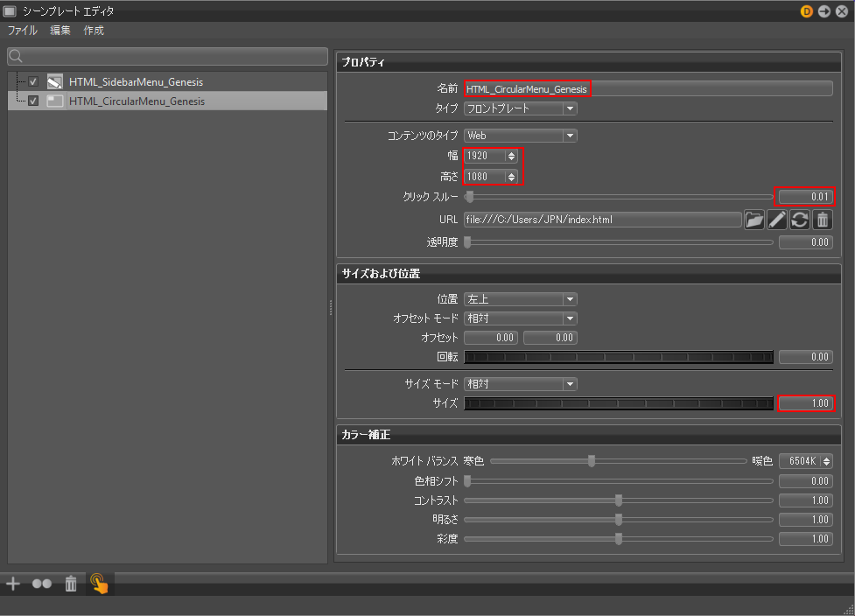The width and height of the screenshot is (855, 616).
Task: Click the カラー補正 section header
Action: pyautogui.click(x=589, y=435)
